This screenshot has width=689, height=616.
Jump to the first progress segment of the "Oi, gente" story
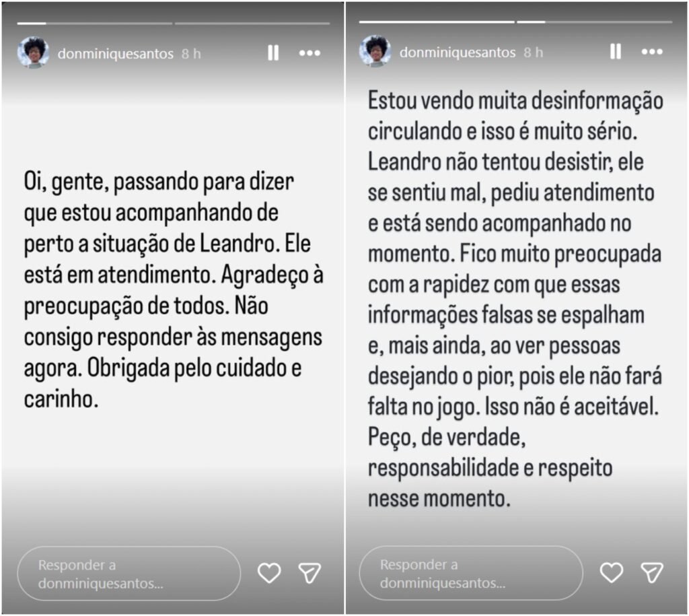(94, 24)
